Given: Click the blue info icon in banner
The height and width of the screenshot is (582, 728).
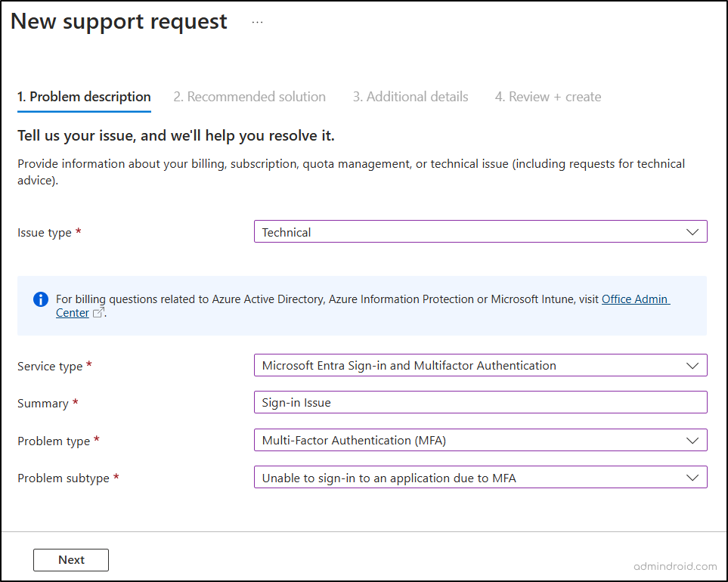Looking at the screenshot, I should point(41,299).
